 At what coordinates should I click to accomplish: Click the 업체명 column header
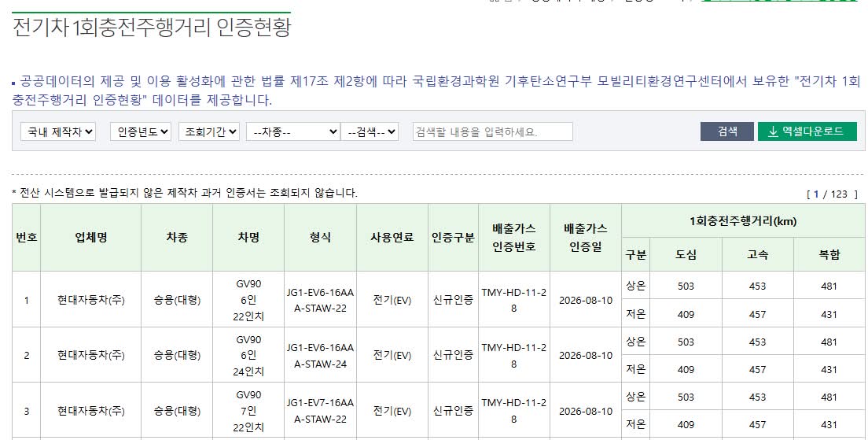tap(90, 238)
